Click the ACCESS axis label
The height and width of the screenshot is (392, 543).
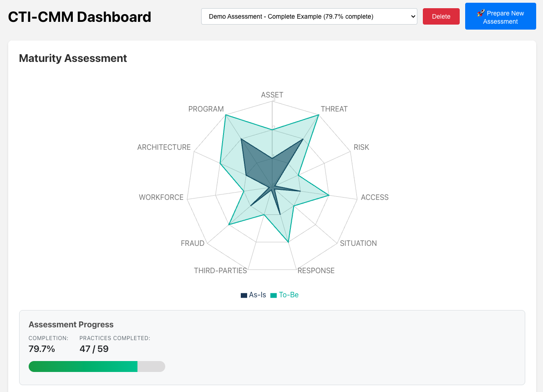pyautogui.click(x=375, y=197)
